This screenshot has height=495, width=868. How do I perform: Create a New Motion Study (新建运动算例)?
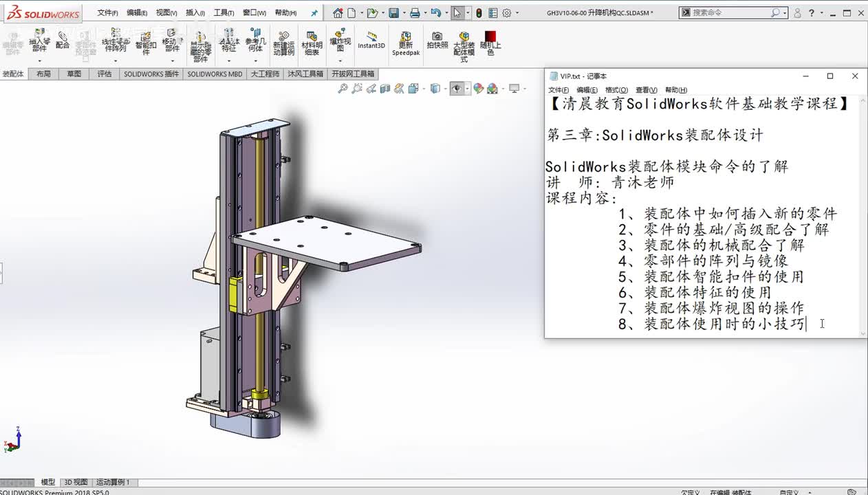click(283, 43)
